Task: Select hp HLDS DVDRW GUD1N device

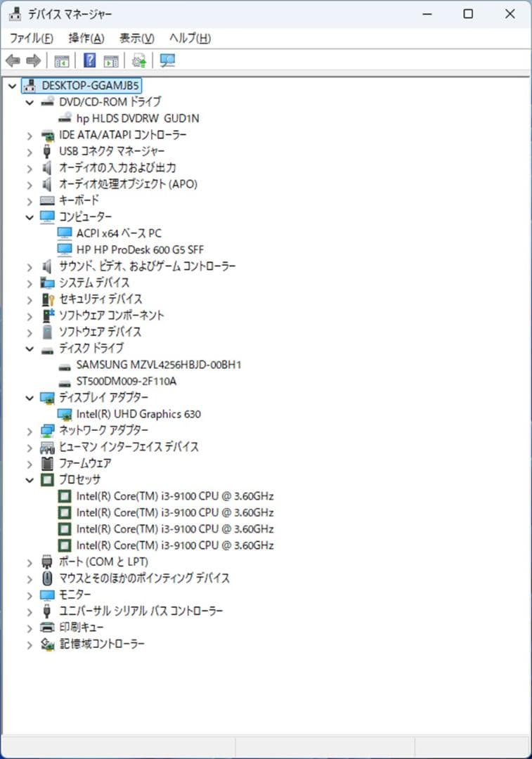Action: [138, 118]
